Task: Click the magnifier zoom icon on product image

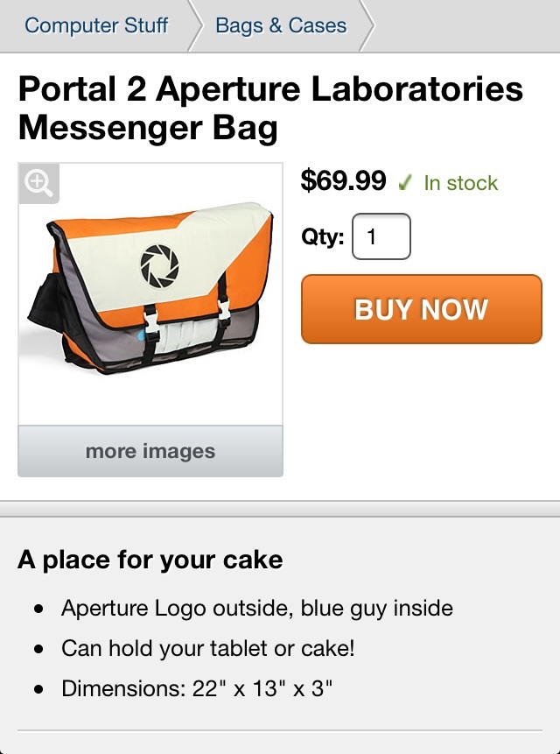Action: coord(38,183)
